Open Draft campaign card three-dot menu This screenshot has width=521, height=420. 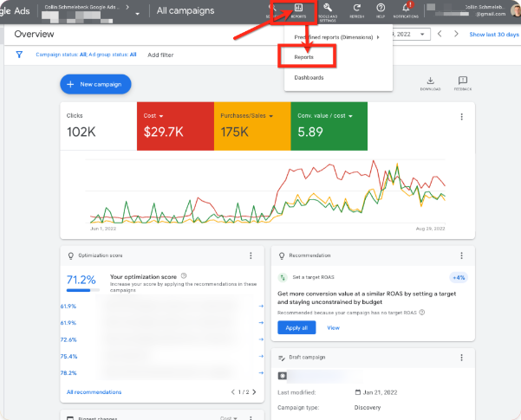click(461, 358)
